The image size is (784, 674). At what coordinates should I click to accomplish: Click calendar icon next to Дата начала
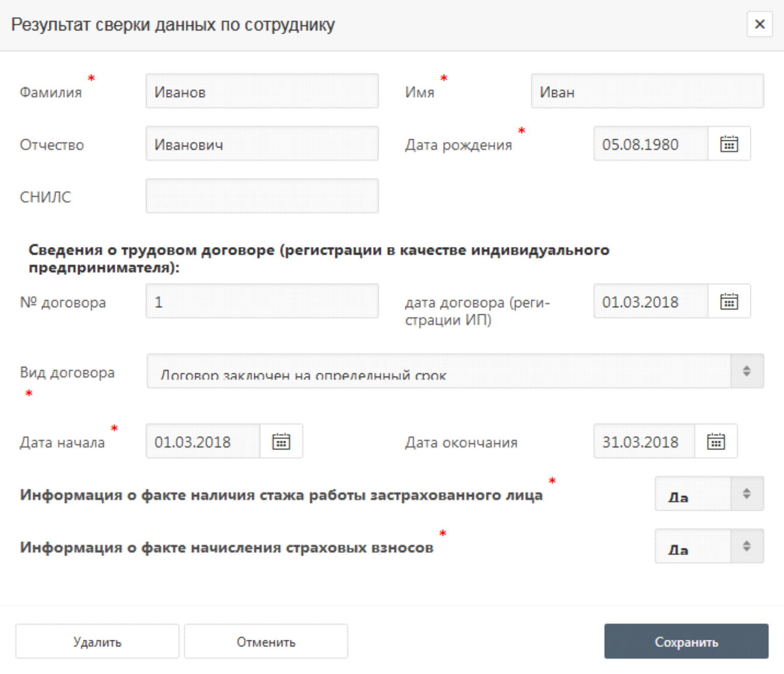coord(281,441)
